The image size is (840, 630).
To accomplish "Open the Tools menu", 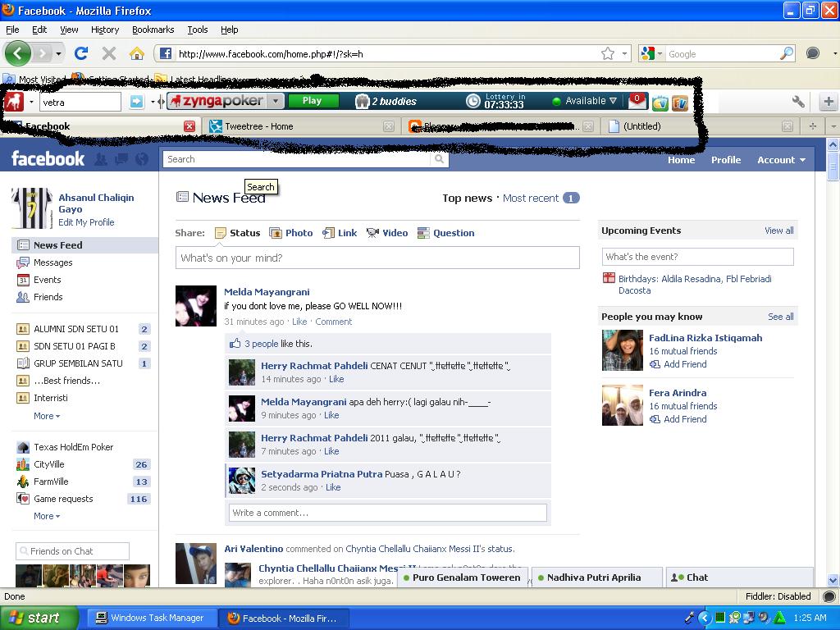I will (x=197, y=30).
